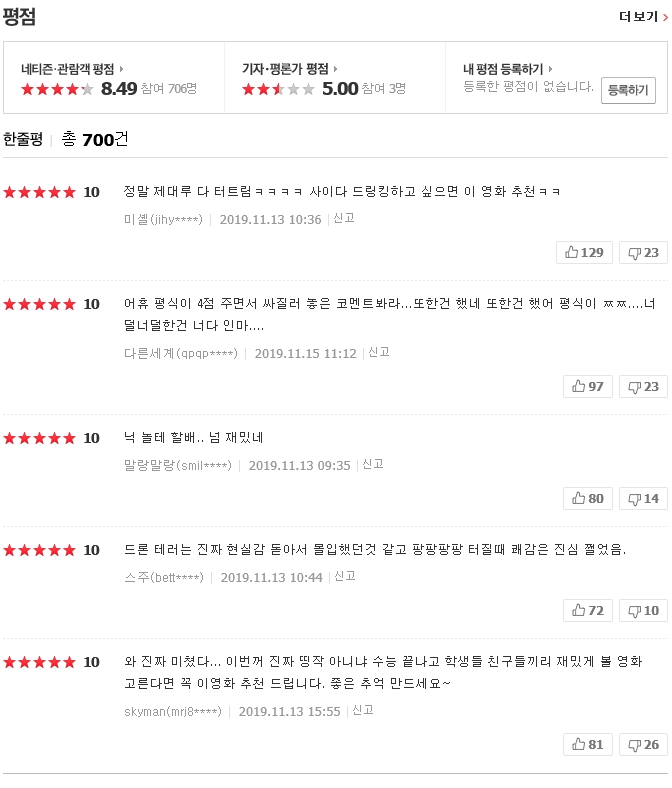
Task: Like the skyman review with 81 likes
Action: click(x=588, y=744)
